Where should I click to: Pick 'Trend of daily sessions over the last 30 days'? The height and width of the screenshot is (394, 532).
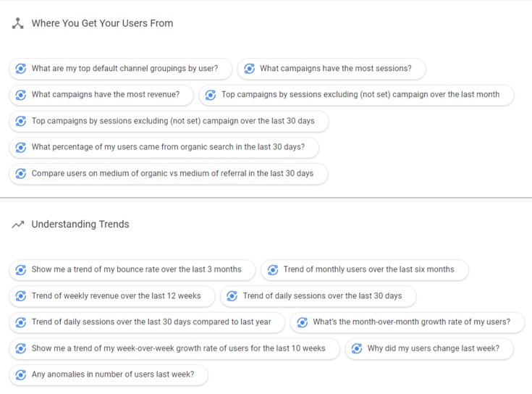pos(322,296)
